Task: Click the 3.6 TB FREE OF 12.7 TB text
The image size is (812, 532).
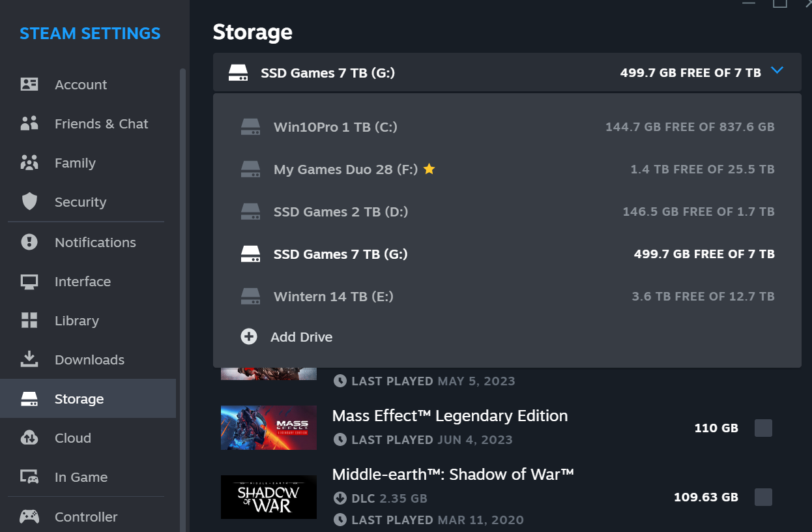Action: (703, 297)
